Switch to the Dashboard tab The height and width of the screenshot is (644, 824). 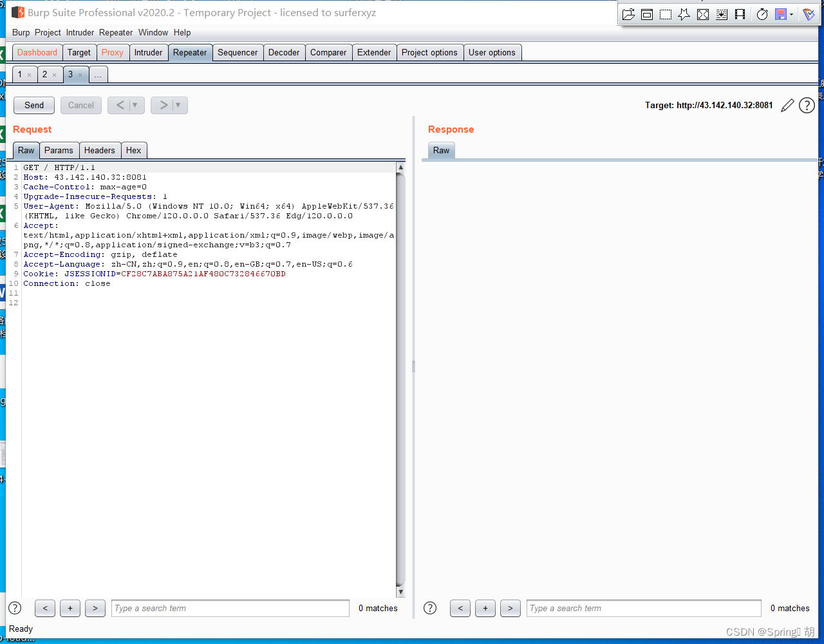pos(37,53)
